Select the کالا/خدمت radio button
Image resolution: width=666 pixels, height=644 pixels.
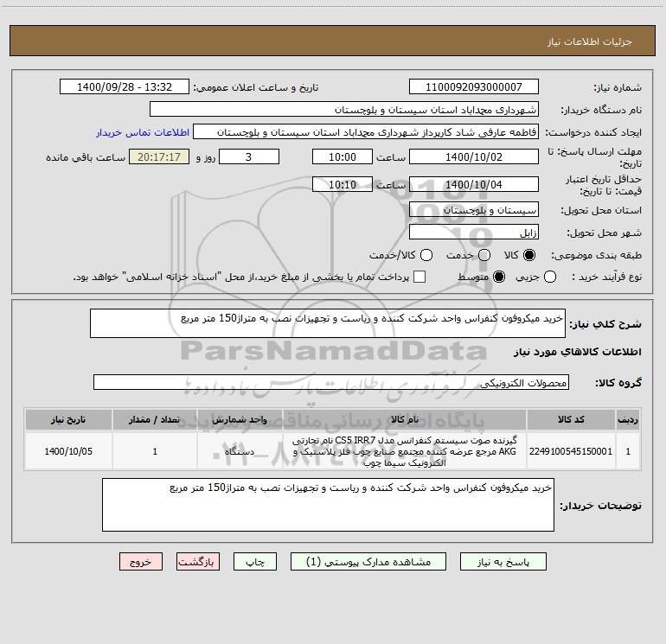[x=426, y=255]
